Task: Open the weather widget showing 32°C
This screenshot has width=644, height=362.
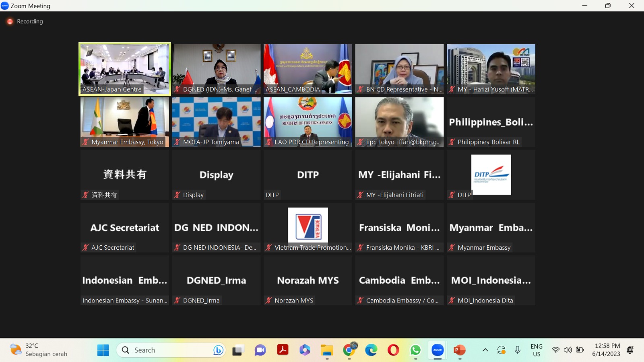Action: click(39, 350)
